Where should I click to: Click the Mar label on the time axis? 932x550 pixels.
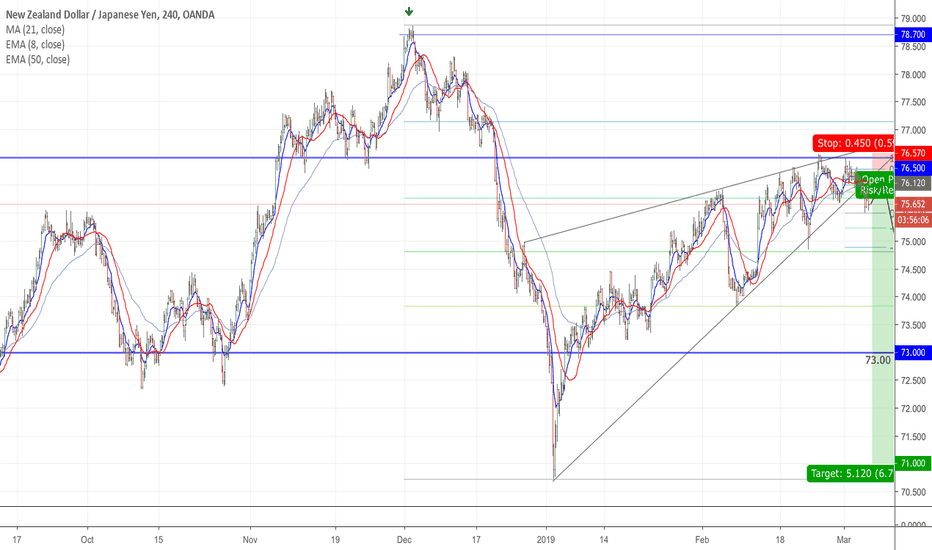click(843, 540)
